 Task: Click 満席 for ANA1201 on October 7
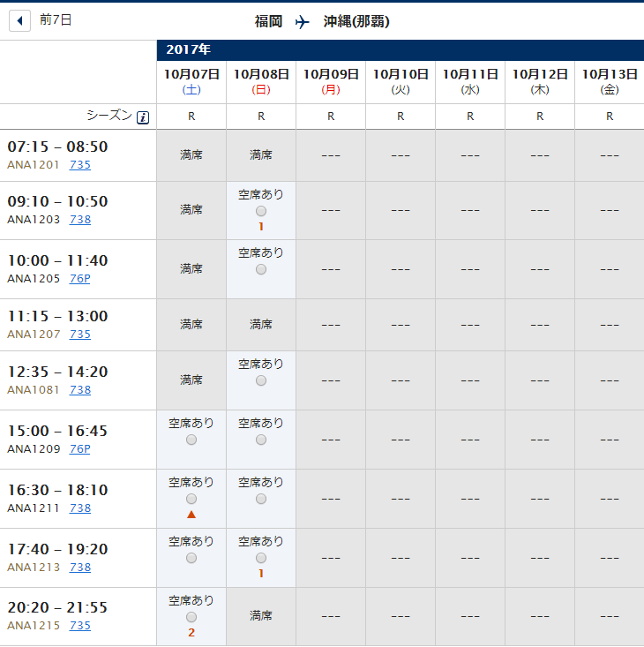pyautogui.click(x=191, y=155)
